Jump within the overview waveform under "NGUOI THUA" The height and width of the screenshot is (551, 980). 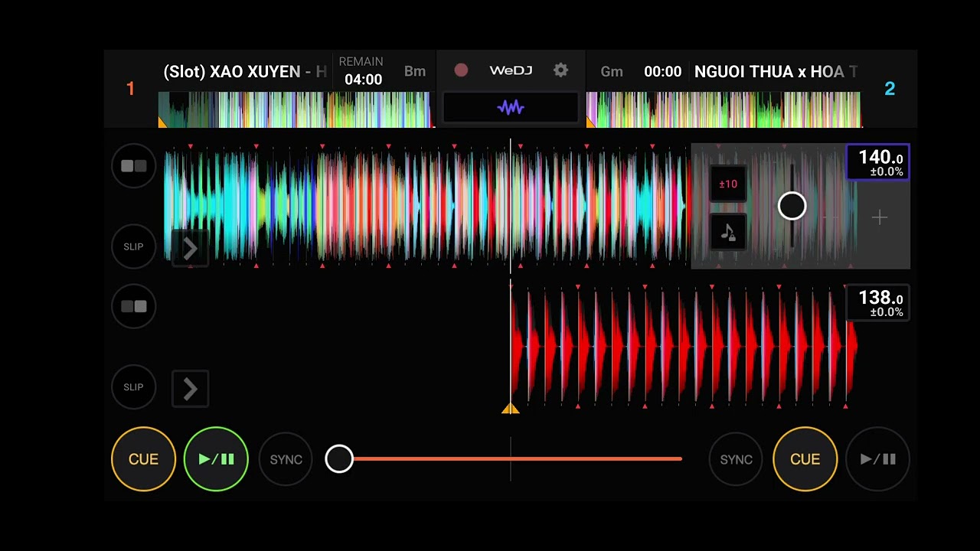click(724, 109)
